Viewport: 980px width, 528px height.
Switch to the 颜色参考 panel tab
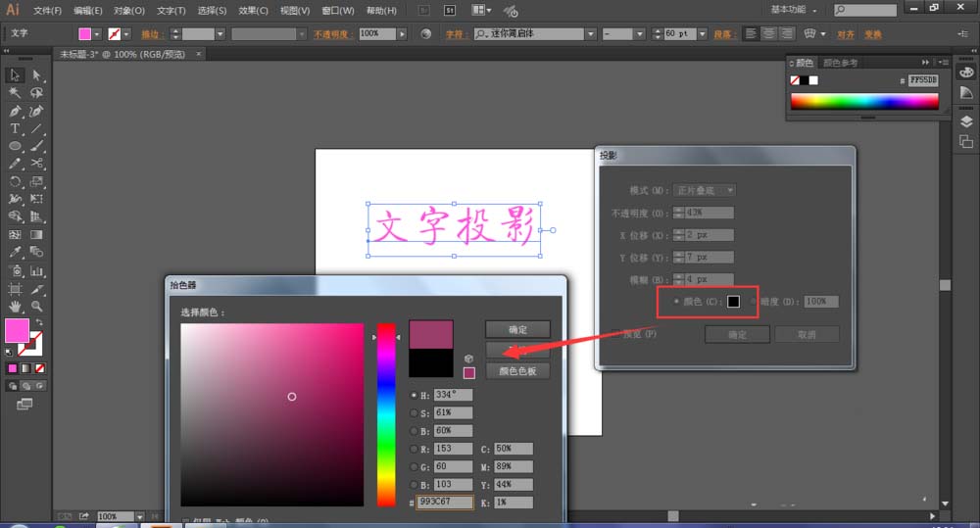point(840,63)
